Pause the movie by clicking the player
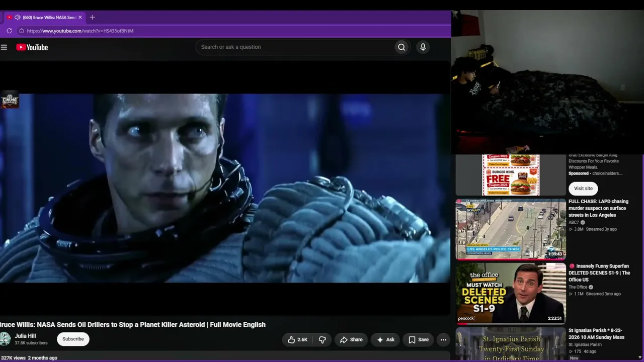This screenshot has width=644, height=362. tap(225, 188)
